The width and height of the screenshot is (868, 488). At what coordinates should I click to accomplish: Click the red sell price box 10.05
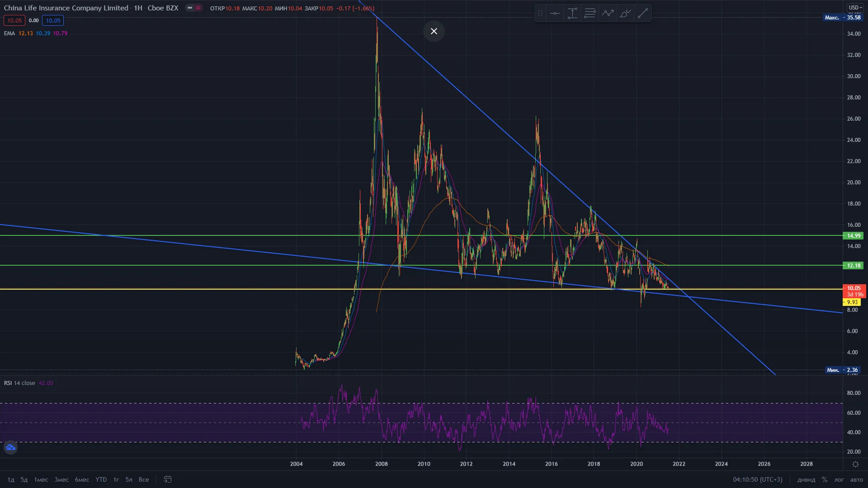[14, 20]
